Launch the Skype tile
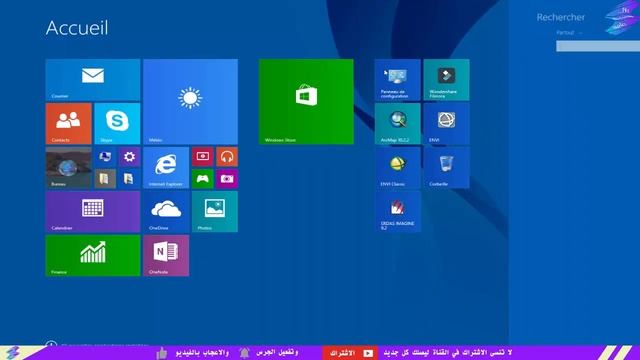The image size is (640, 360). (117, 124)
